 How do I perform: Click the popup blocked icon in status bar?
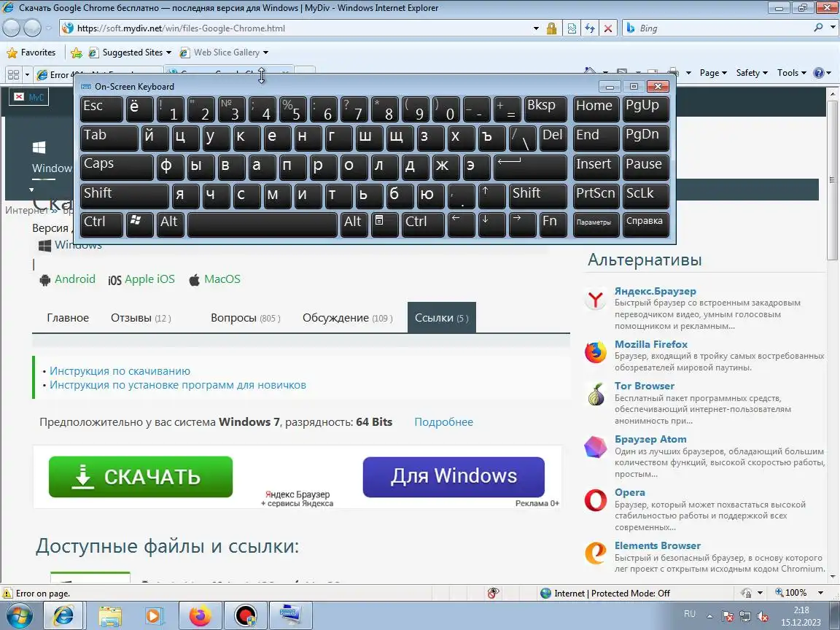(x=494, y=593)
